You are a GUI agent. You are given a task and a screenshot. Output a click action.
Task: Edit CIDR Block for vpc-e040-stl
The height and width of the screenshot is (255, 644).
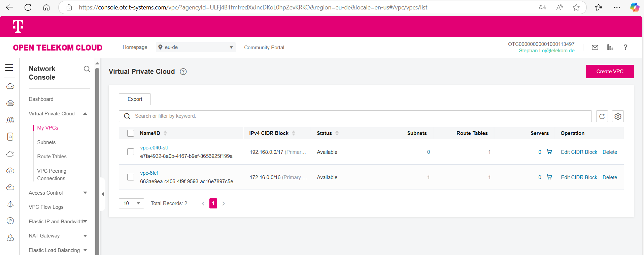pos(579,152)
